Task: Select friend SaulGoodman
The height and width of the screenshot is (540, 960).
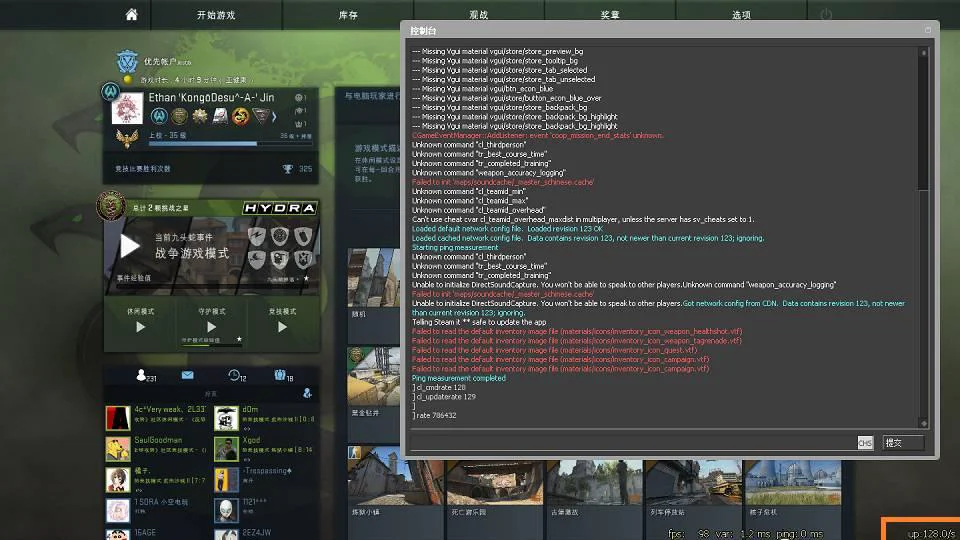Action: click(157, 449)
